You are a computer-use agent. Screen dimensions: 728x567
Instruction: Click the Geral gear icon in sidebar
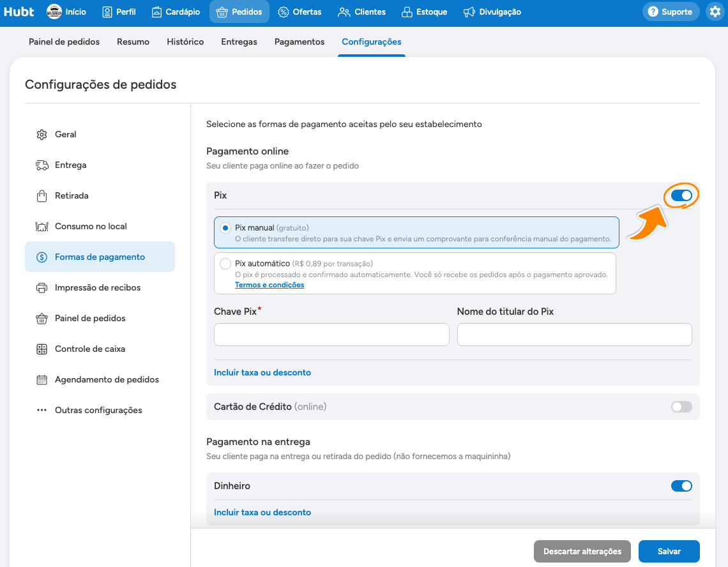[x=42, y=135]
